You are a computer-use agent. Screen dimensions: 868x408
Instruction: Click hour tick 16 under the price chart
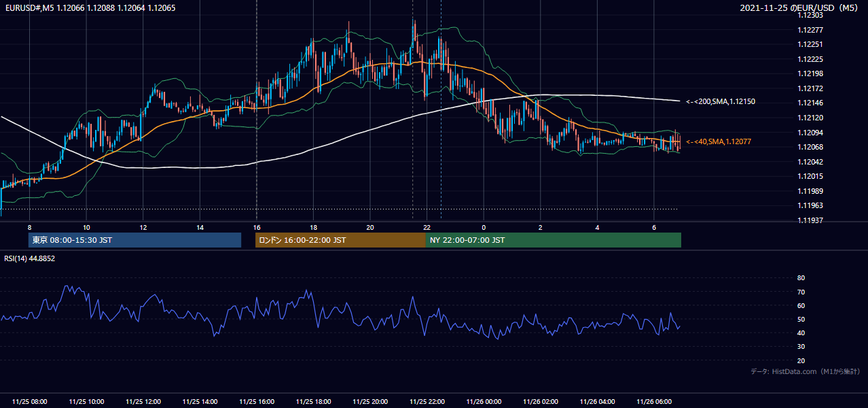coord(256,226)
